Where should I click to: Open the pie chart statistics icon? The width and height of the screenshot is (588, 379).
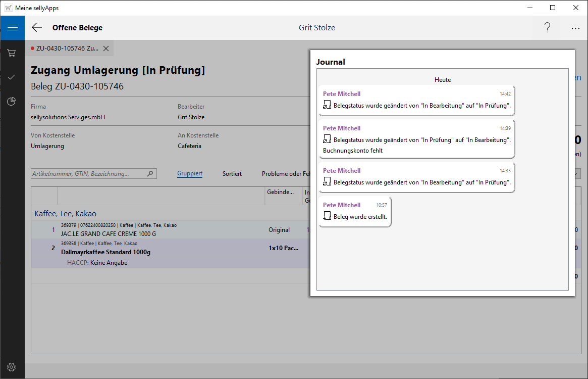(12, 102)
